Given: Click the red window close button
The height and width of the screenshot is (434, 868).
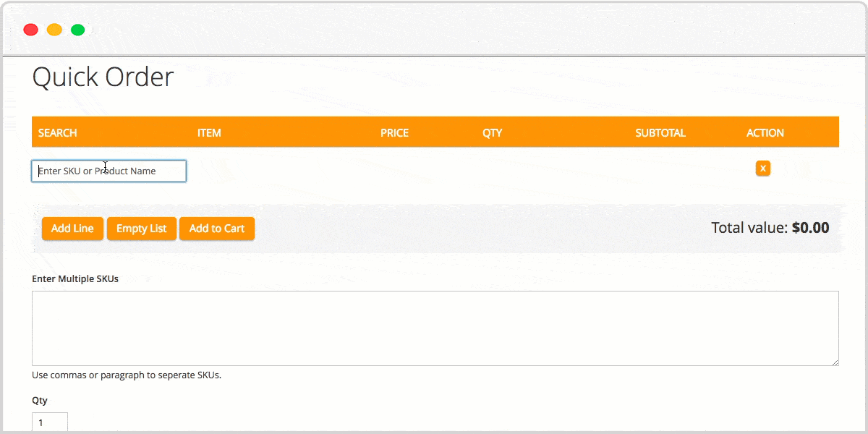Looking at the screenshot, I should pyautogui.click(x=30, y=30).
